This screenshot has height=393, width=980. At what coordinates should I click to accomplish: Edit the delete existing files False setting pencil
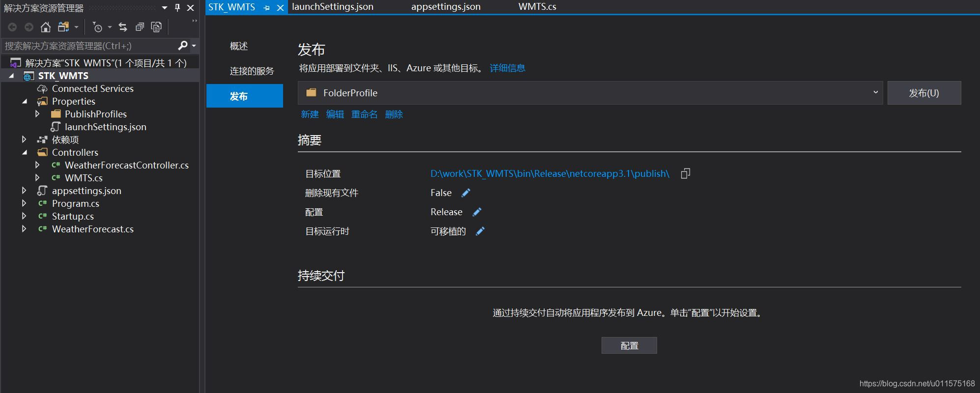point(466,193)
